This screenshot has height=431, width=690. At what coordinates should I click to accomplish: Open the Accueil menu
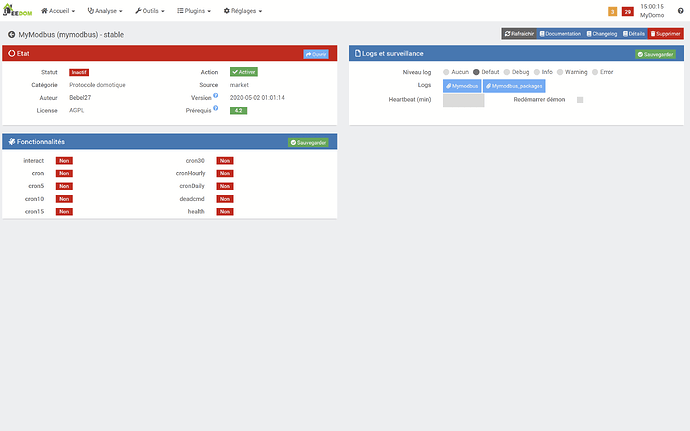58,11
